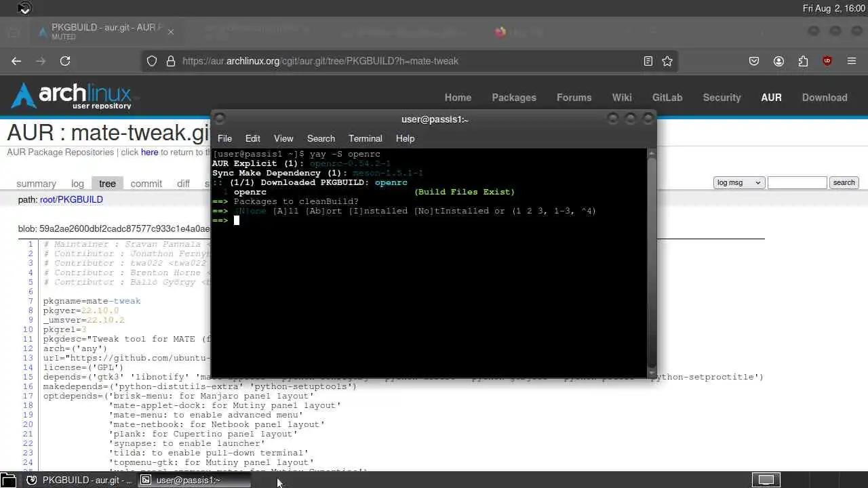Toggle reader view icon in address bar
Viewport: 868px width, 488px height.
tap(648, 61)
